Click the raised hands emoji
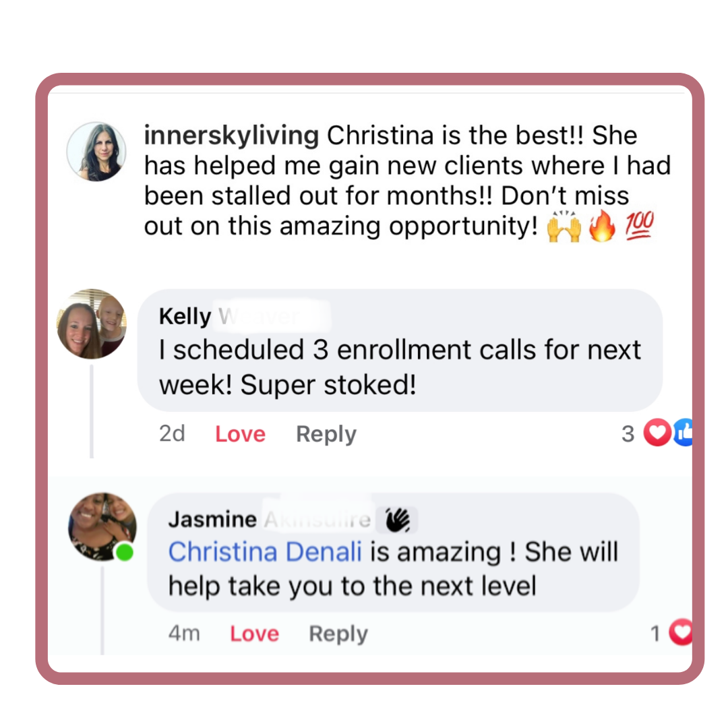The image size is (728, 728). 564,226
